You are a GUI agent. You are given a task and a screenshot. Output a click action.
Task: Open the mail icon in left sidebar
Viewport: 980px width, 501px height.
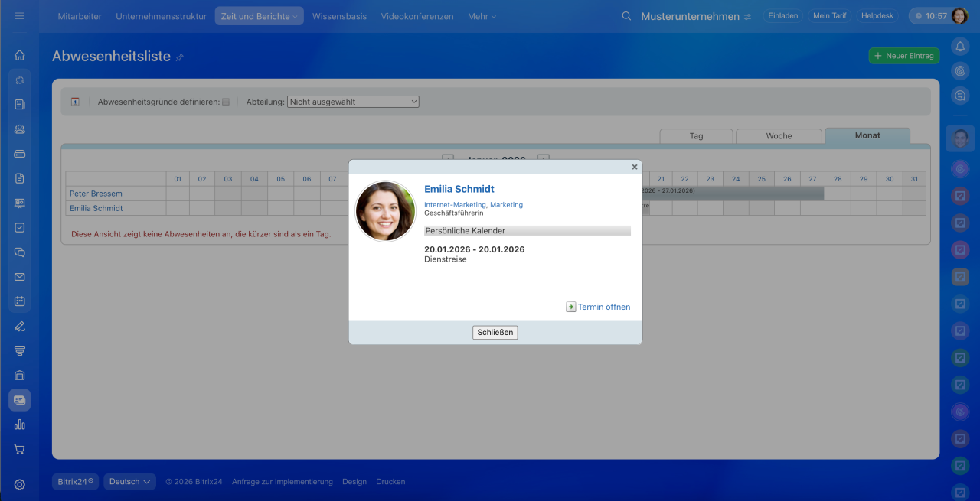point(20,277)
